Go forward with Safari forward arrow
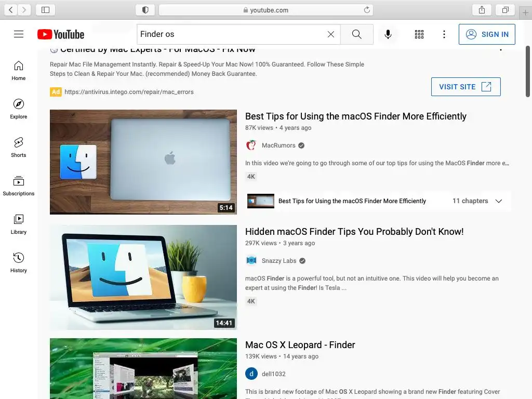Viewport: 532px width, 399px height. coord(24,10)
